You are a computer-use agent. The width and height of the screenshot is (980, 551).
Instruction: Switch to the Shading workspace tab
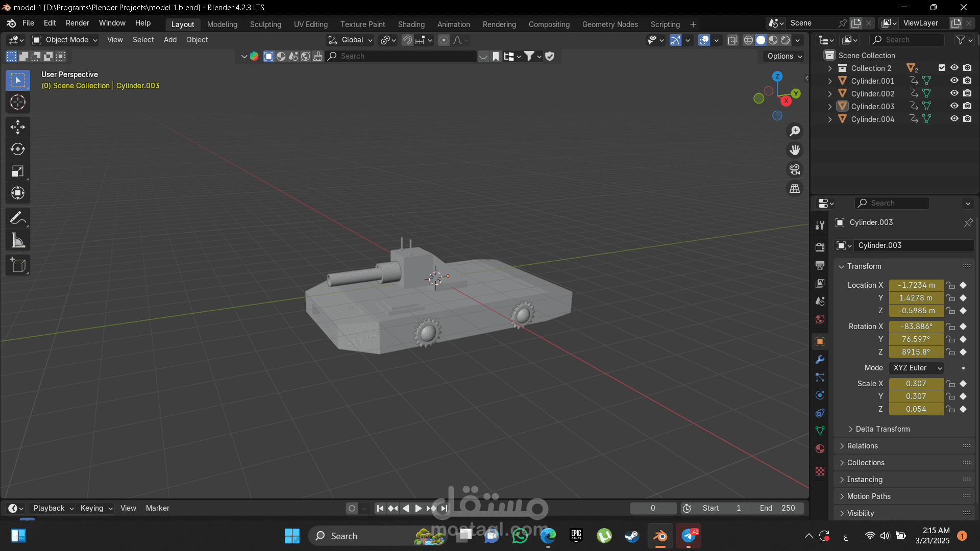point(411,24)
